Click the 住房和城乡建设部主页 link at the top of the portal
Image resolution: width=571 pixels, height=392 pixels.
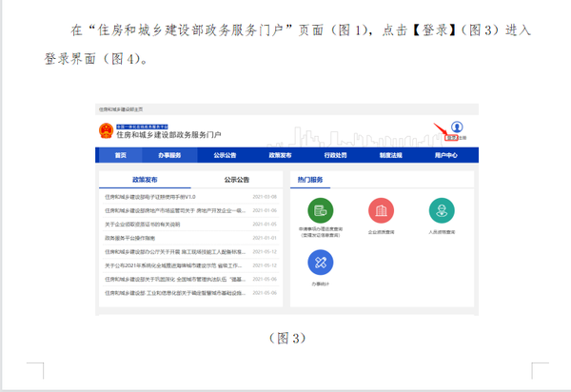(x=121, y=109)
